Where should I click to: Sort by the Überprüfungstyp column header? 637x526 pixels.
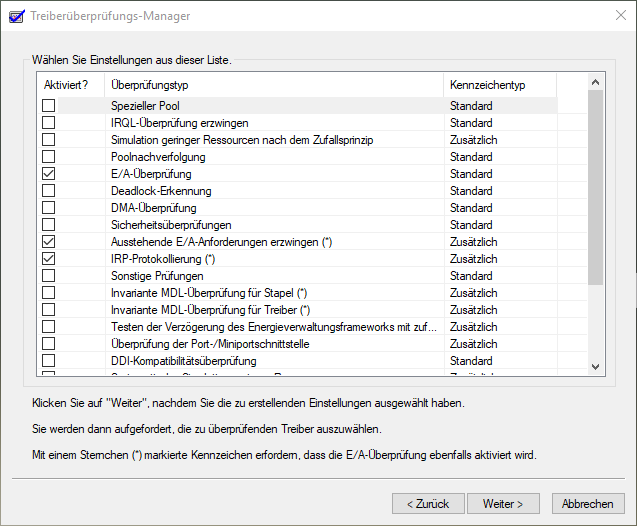click(x=274, y=84)
